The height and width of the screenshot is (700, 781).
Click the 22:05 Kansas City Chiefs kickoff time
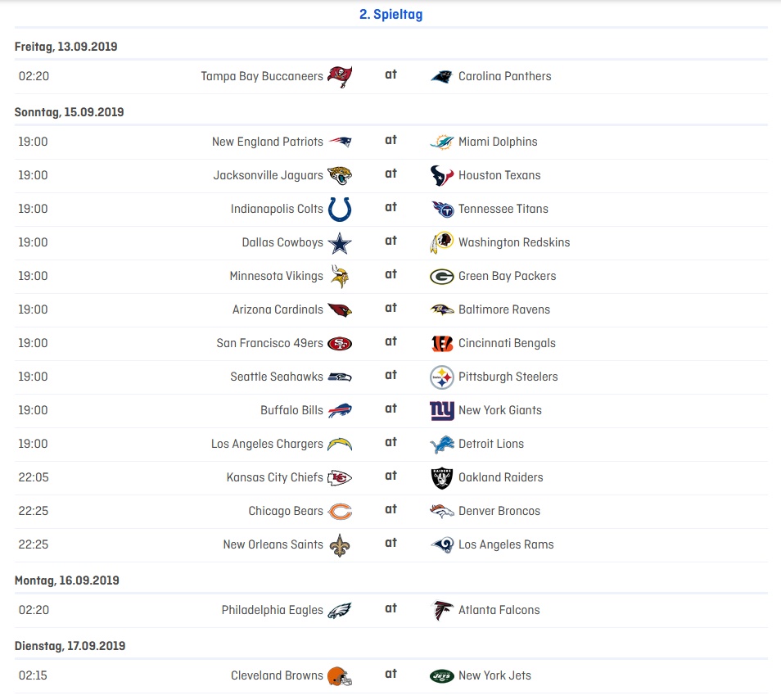[34, 477]
